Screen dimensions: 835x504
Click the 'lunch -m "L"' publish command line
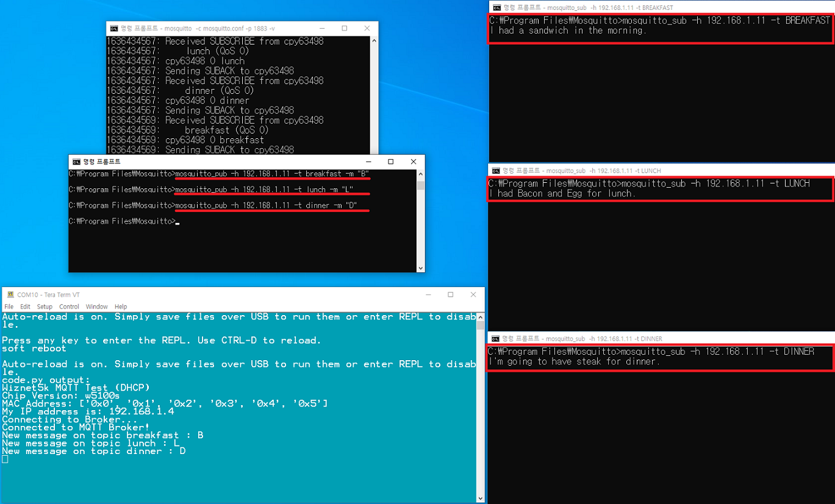[x=211, y=190]
